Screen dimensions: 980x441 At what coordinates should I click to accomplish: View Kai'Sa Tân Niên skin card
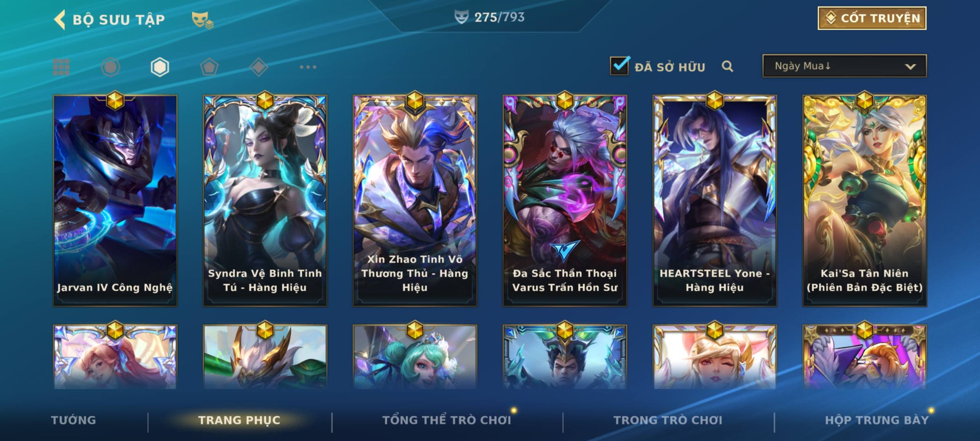coord(864,200)
